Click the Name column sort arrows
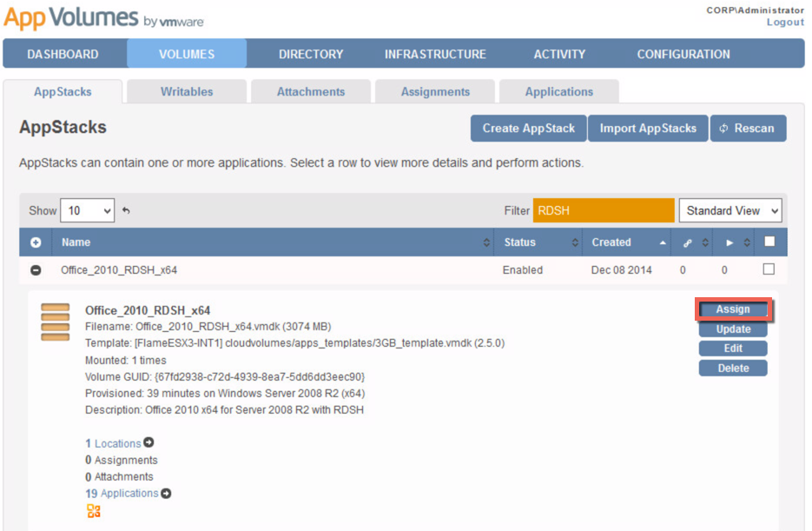This screenshot has width=812, height=531. [x=486, y=242]
